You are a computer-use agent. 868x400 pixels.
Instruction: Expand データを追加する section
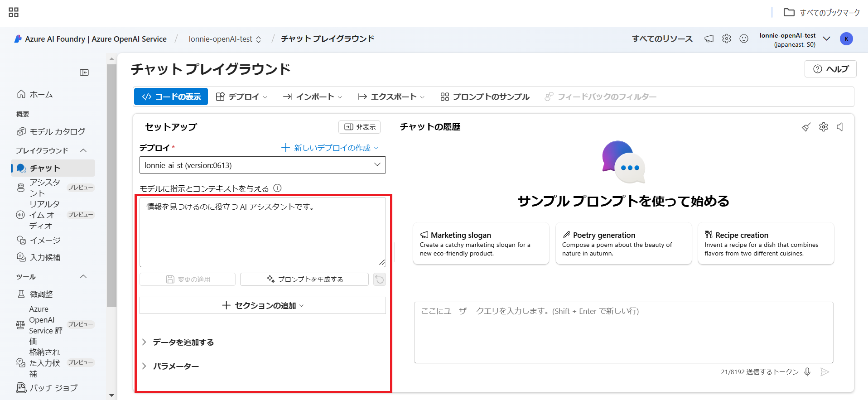coord(178,342)
